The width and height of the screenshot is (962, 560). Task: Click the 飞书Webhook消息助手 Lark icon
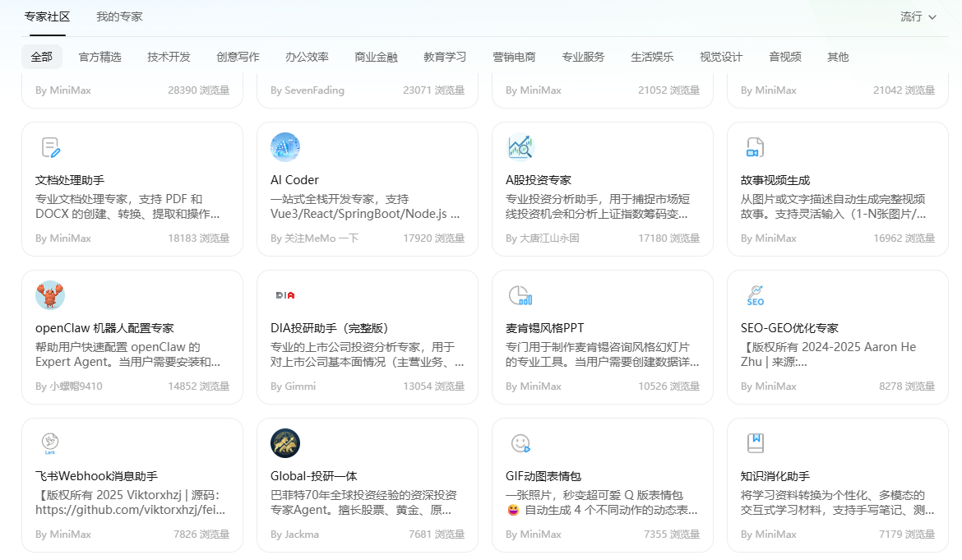tap(50, 443)
